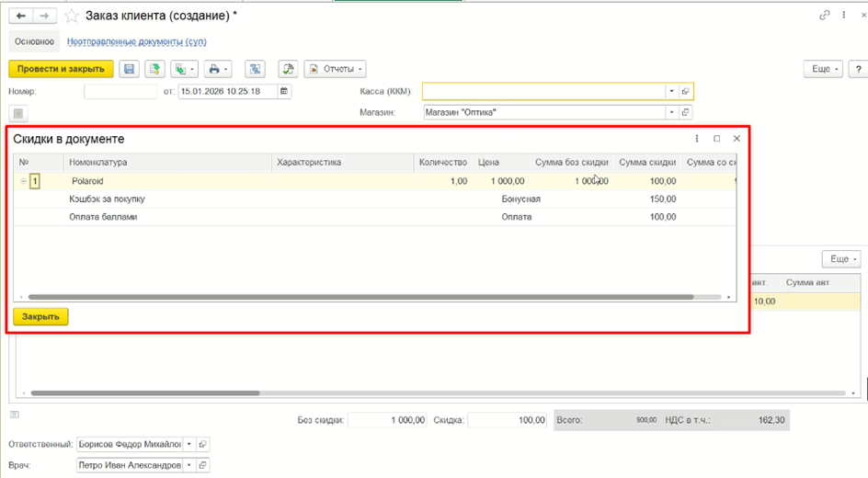Click the Без скидки total field
Viewport: 868px width, 478px height.
pos(386,420)
